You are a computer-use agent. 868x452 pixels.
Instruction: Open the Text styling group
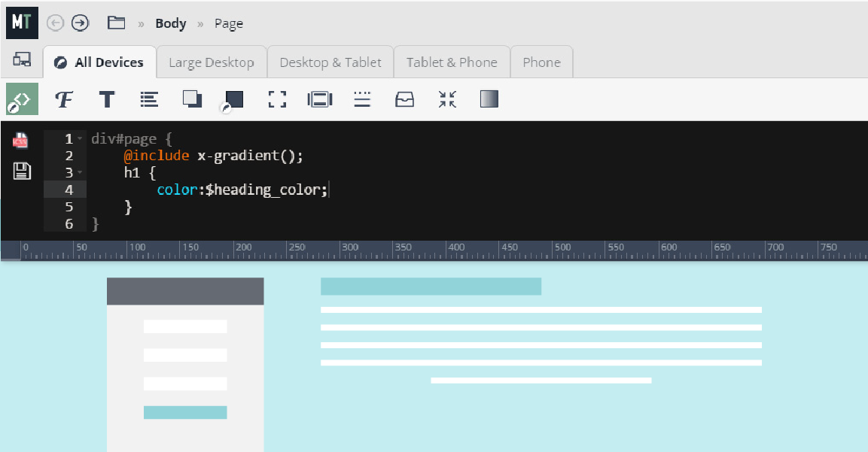(107, 99)
